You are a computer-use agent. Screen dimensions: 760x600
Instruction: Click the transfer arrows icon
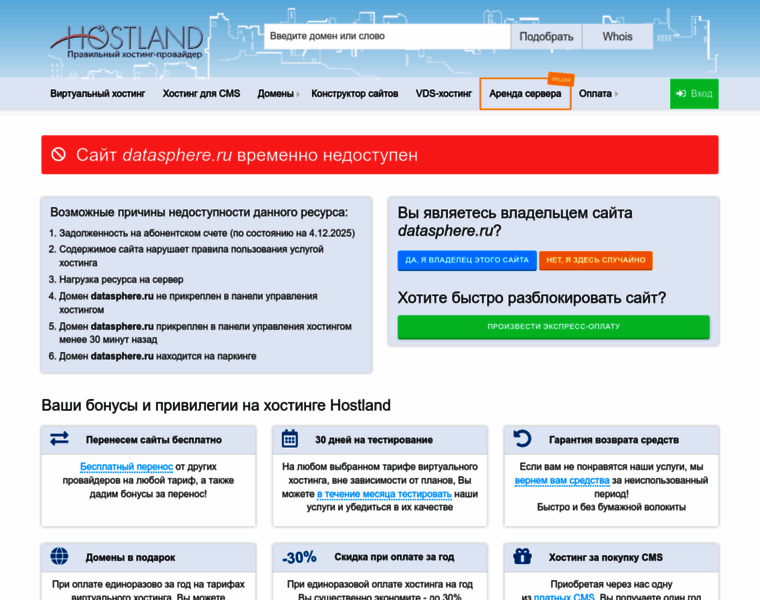(x=59, y=439)
